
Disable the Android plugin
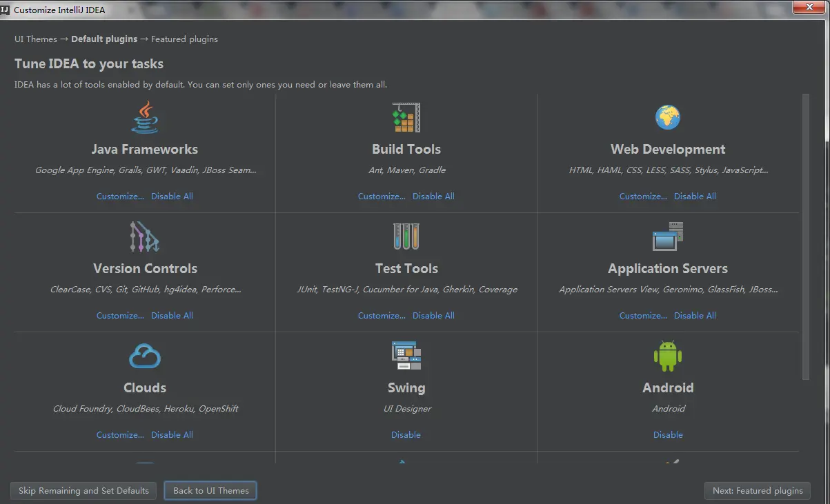coord(668,435)
